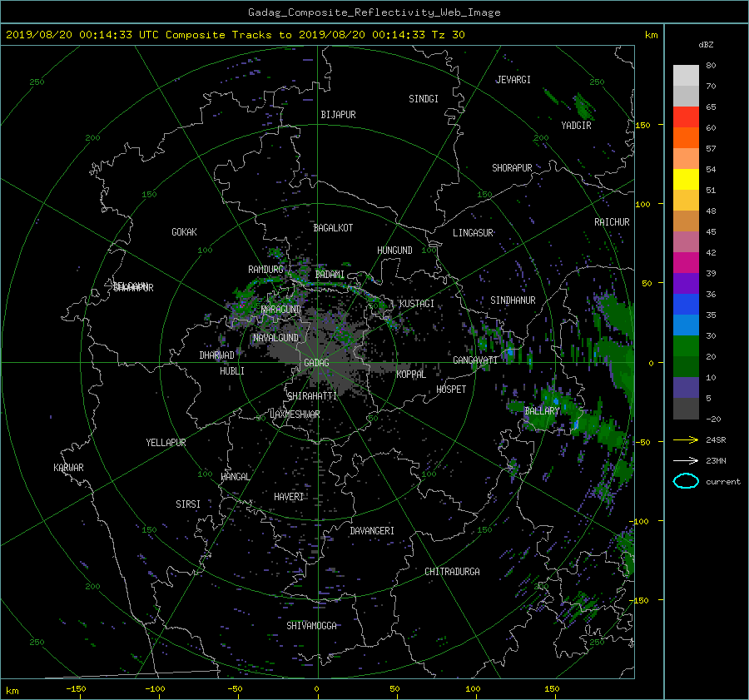Click the '-100' tick on right axis
The height and width of the screenshot is (700, 749).
click(639, 521)
